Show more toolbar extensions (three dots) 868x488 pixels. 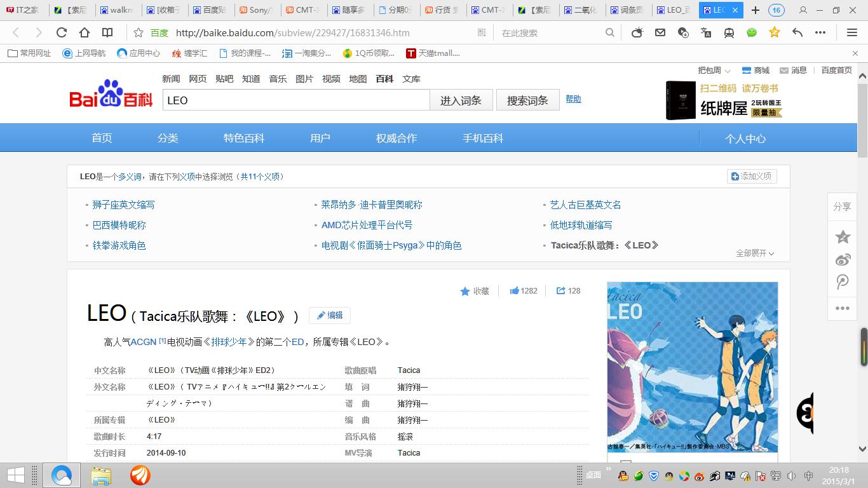[x=820, y=32]
